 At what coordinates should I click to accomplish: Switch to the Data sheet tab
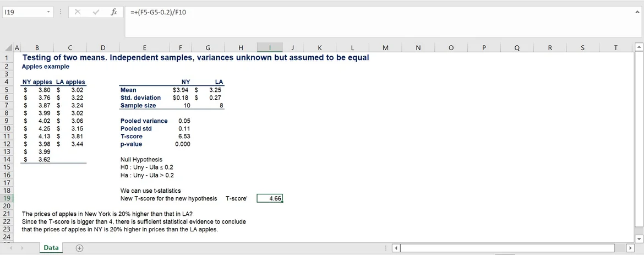tap(51, 248)
